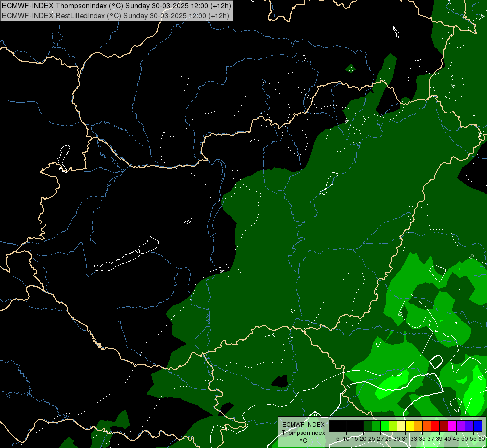This screenshot has height=448, width=487.
Task: Select the blue 55–60 legend swatch
Action: pyautogui.click(x=478, y=426)
